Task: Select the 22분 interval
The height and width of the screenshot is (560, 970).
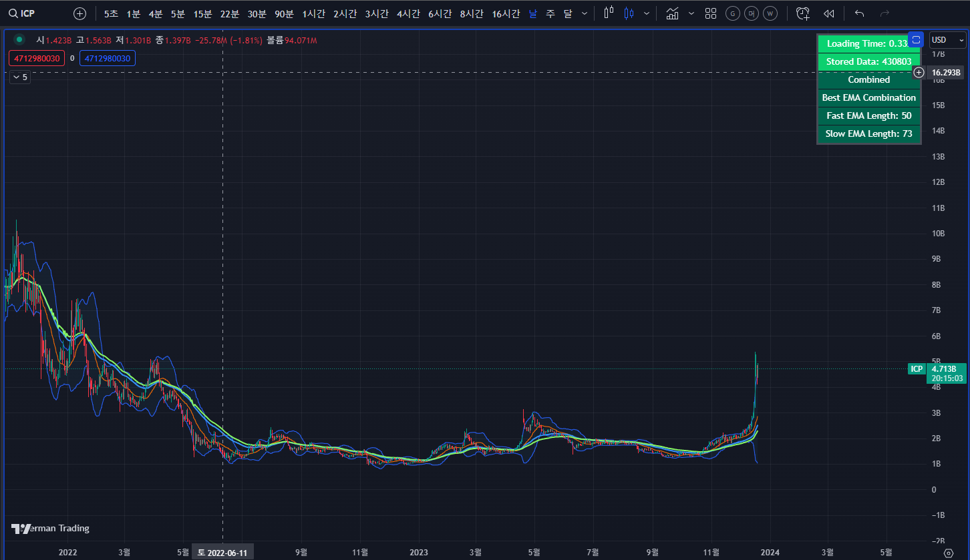Action: 230,13
